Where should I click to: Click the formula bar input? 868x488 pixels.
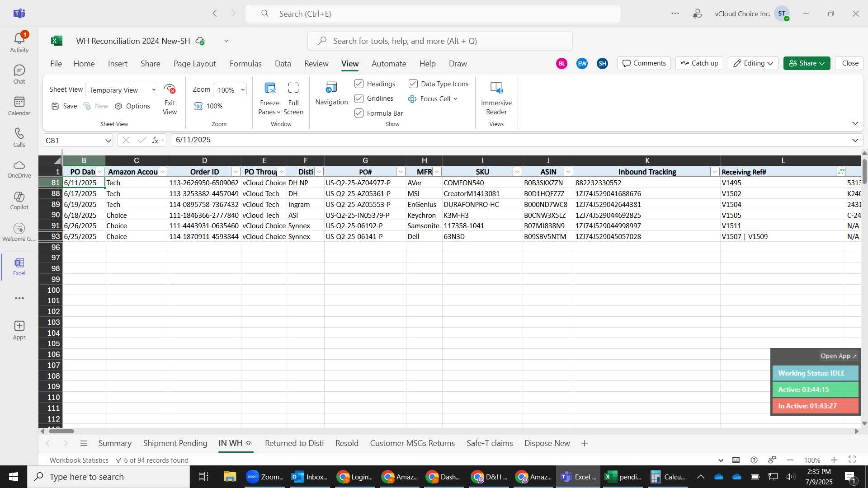coord(510,140)
